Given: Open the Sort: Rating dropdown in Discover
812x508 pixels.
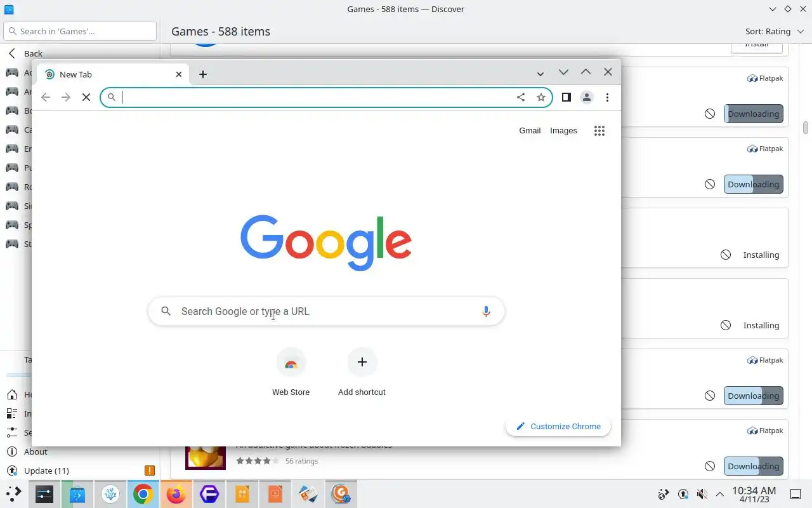Looking at the screenshot, I should [774, 31].
